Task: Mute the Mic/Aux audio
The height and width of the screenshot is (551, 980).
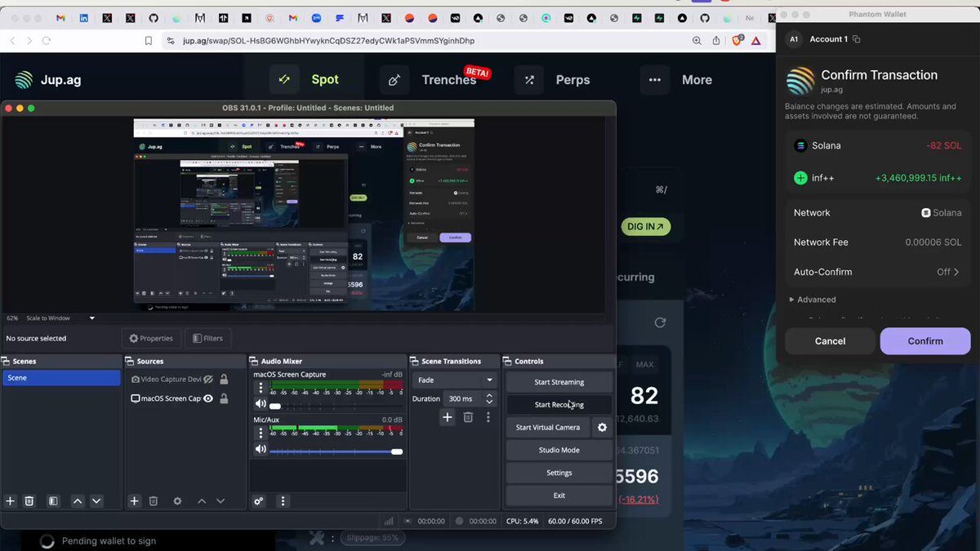Action: (261, 450)
